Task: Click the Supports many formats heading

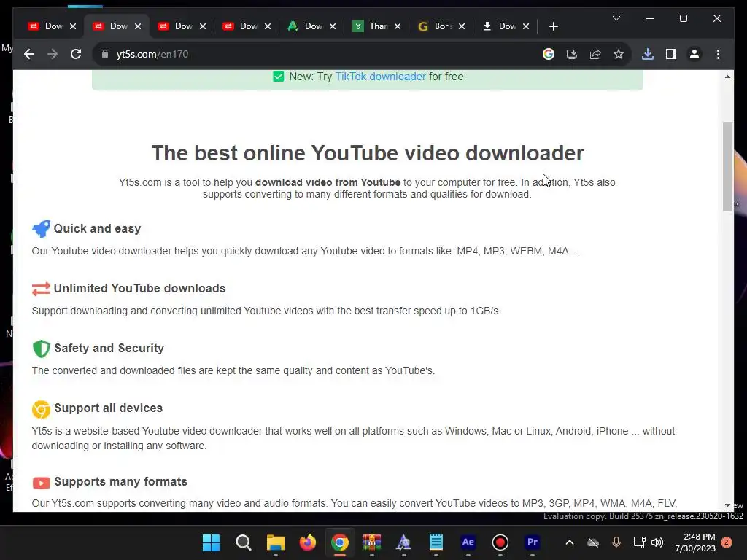Action: click(x=120, y=481)
